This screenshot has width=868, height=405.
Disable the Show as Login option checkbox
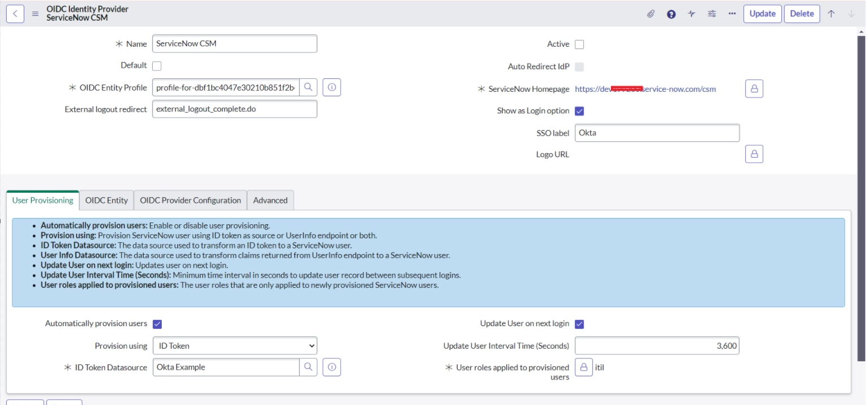coord(580,111)
